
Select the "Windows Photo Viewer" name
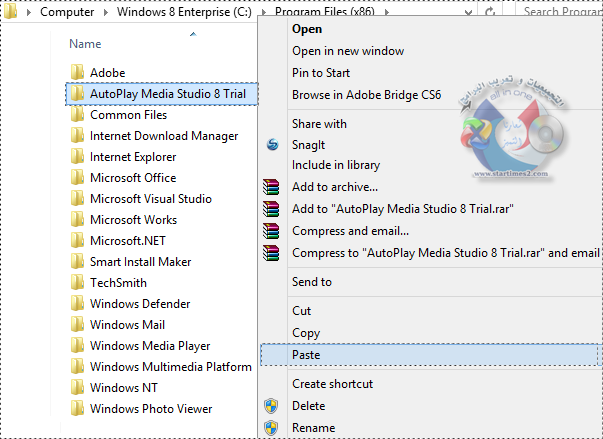[151, 409]
